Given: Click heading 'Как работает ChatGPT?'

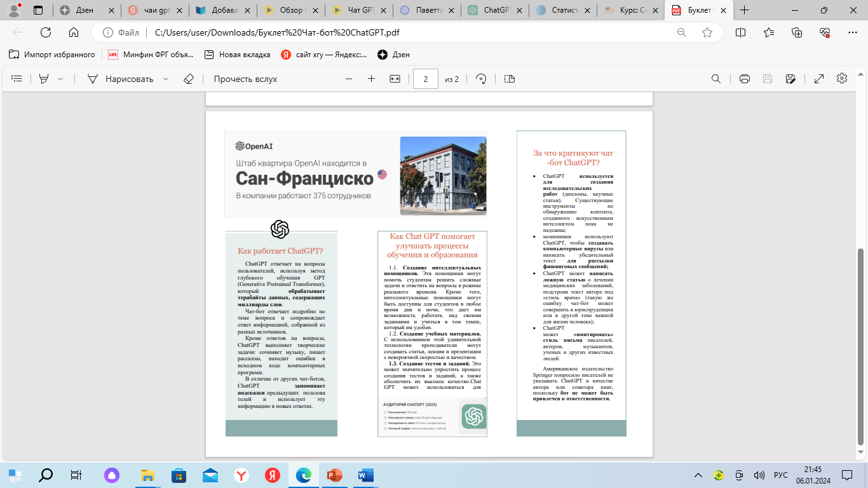Looking at the screenshot, I should tap(280, 250).
